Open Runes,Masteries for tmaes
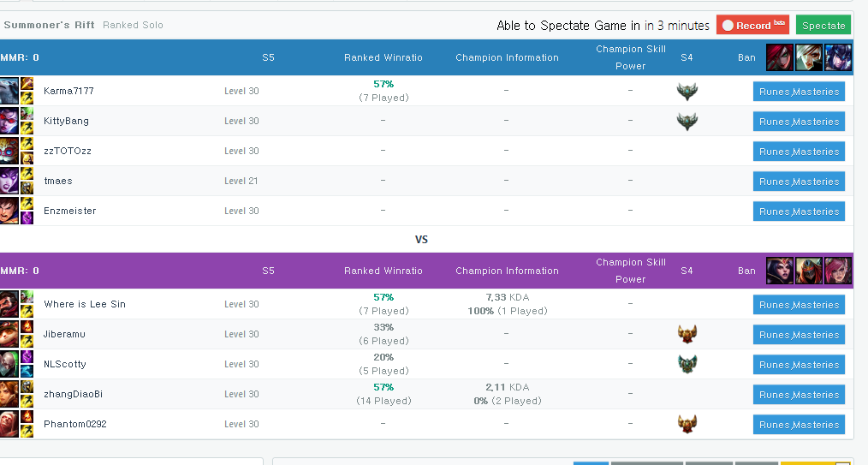Screen dimensions: 868x465 coord(799,181)
